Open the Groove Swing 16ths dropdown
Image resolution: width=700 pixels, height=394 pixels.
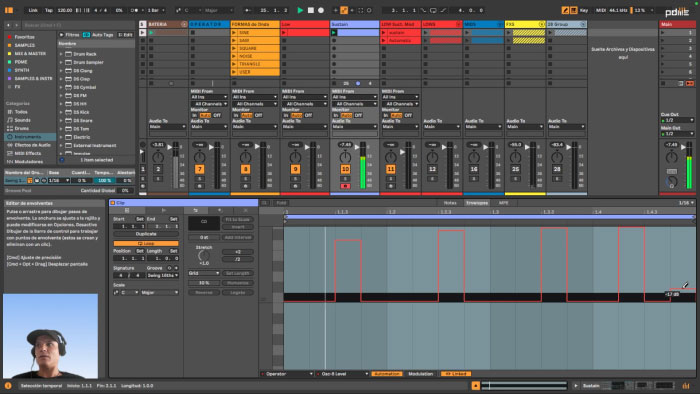[162, 275]
